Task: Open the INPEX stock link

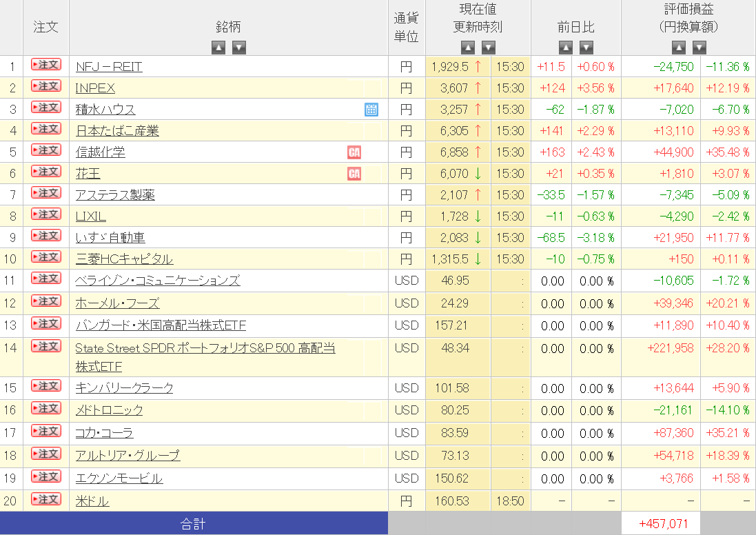Action: [96, 88]
